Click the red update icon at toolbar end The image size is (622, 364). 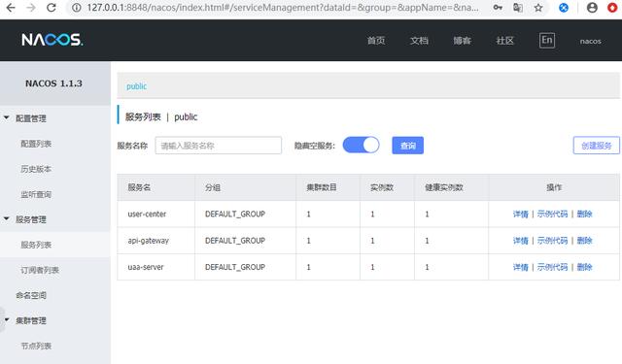point(613,8)
